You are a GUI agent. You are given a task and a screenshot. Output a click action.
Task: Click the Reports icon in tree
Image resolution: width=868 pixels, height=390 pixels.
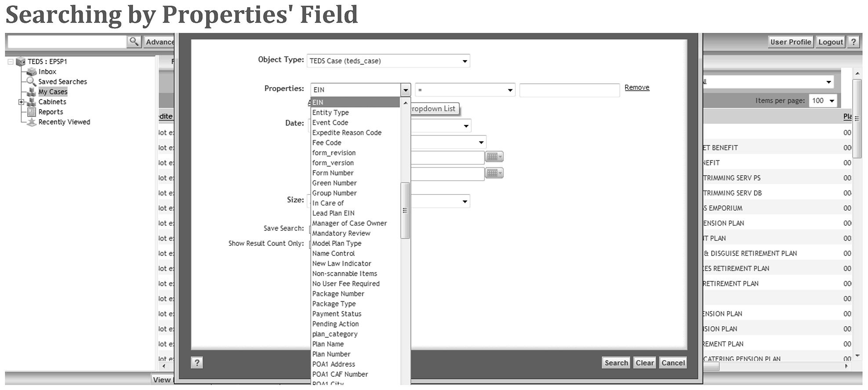[x=31, y=112]
